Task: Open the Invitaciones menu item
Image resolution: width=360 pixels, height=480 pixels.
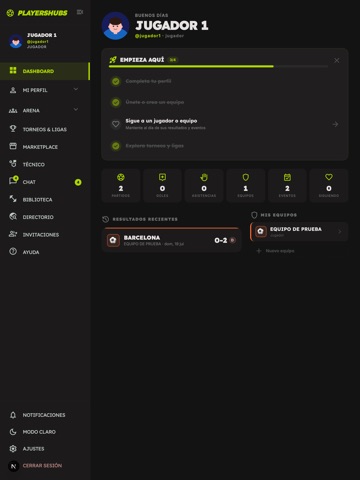Action: [45, 235]
